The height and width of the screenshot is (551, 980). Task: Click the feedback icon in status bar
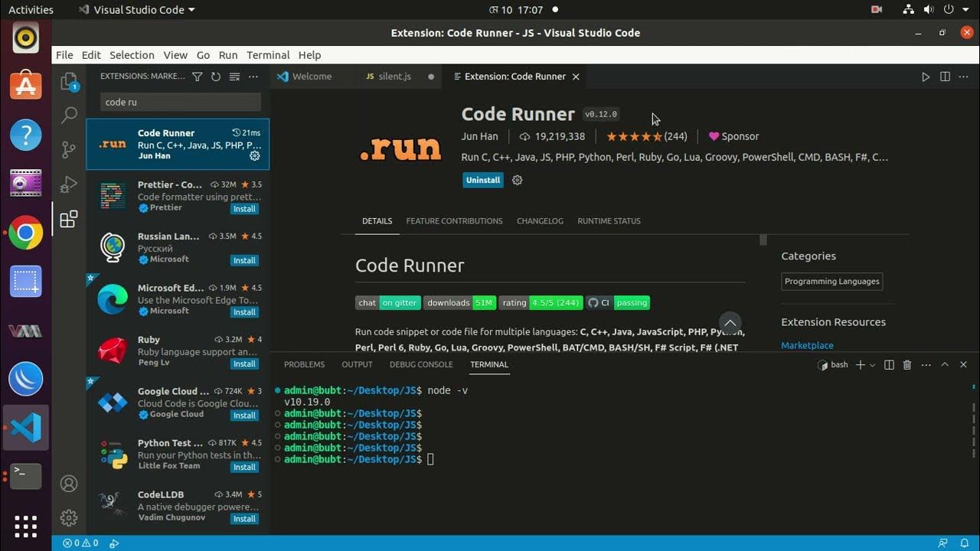click(943, 543)
